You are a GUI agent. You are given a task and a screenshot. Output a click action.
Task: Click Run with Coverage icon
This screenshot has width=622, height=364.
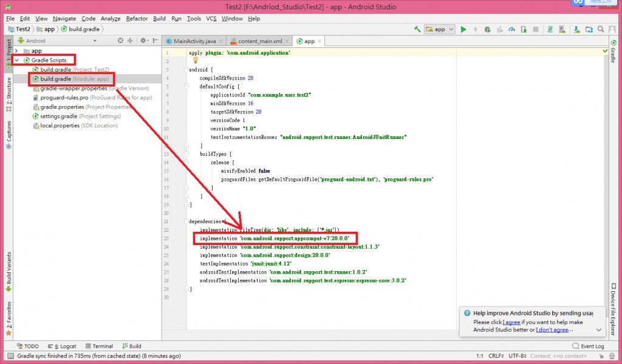499,29
